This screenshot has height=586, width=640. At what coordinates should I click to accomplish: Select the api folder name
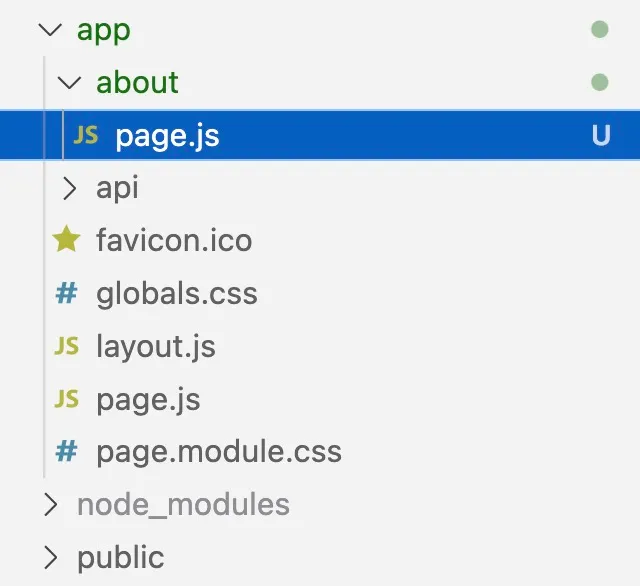(117, 189)
